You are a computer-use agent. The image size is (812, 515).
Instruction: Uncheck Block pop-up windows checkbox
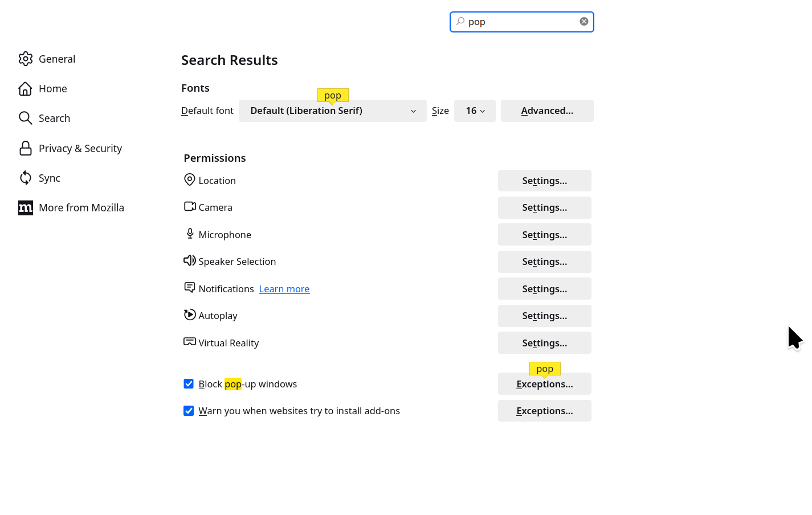point(189,383)
